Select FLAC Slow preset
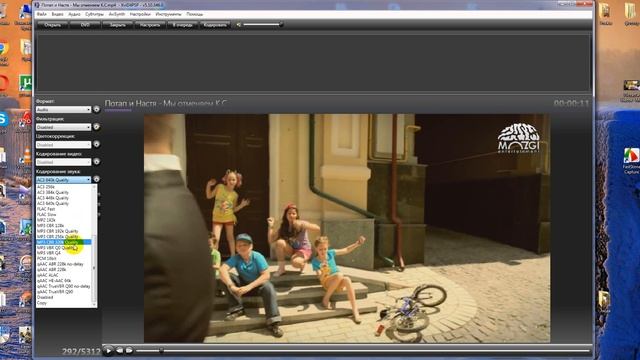This screenshot has width=640, height=360. 64,214
